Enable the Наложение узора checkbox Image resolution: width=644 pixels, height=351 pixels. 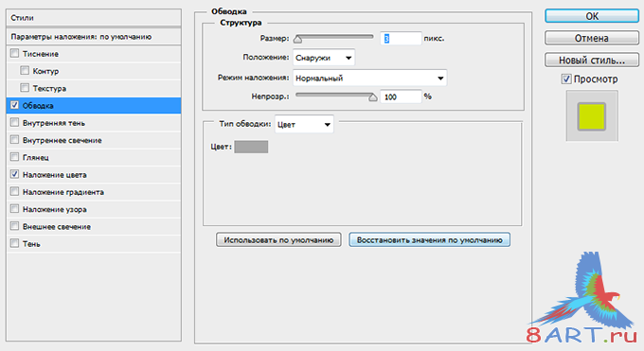(14, 208)
